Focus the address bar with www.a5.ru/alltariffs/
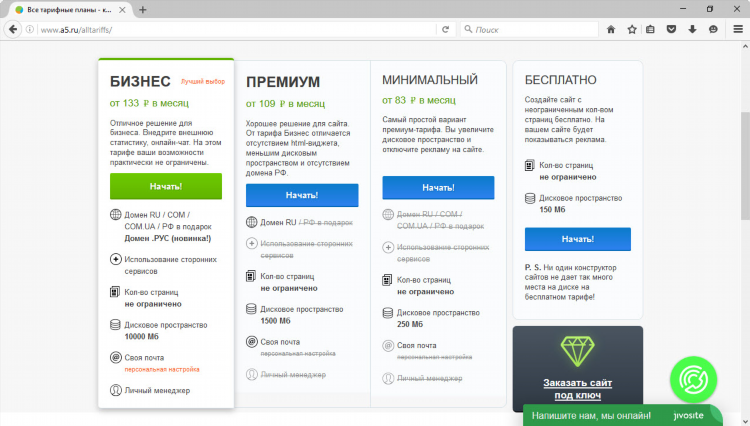Image resolution: width=750 pixels, height=426 pixels. pyautogui.click(x=237, y=30)
